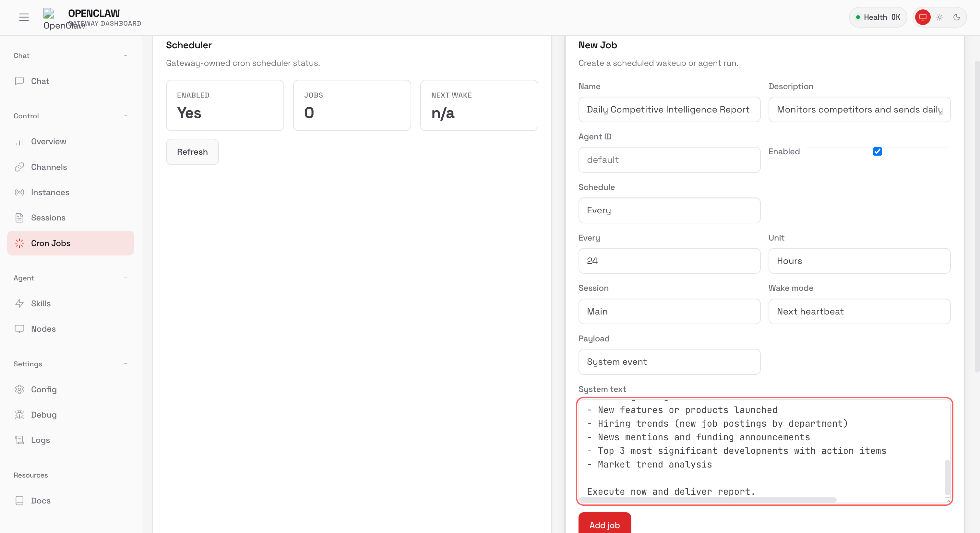Click the System text vertical scrollbar
980x533 pixels.
[947, 477]
